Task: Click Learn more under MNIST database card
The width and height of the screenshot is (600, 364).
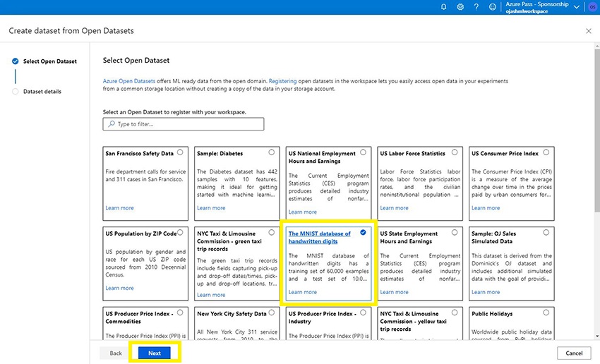Action: point(303,292)
